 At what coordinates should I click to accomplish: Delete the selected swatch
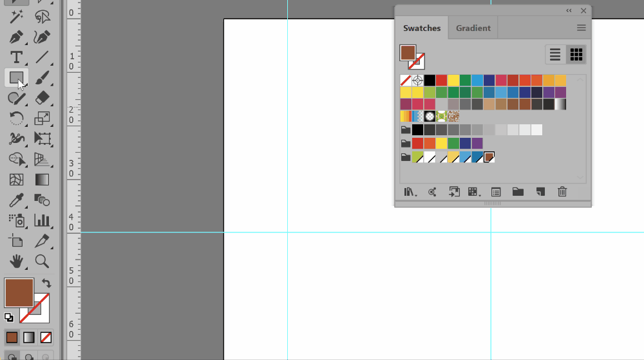pos(562,192)
